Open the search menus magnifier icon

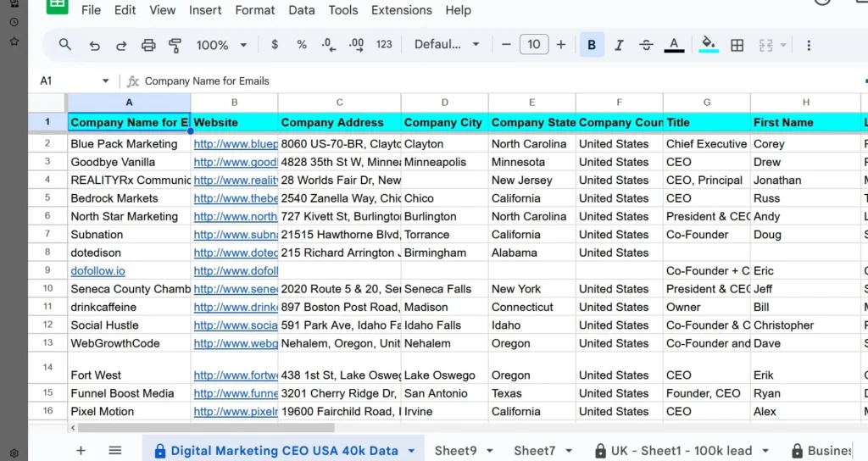[x=64, y=44]
